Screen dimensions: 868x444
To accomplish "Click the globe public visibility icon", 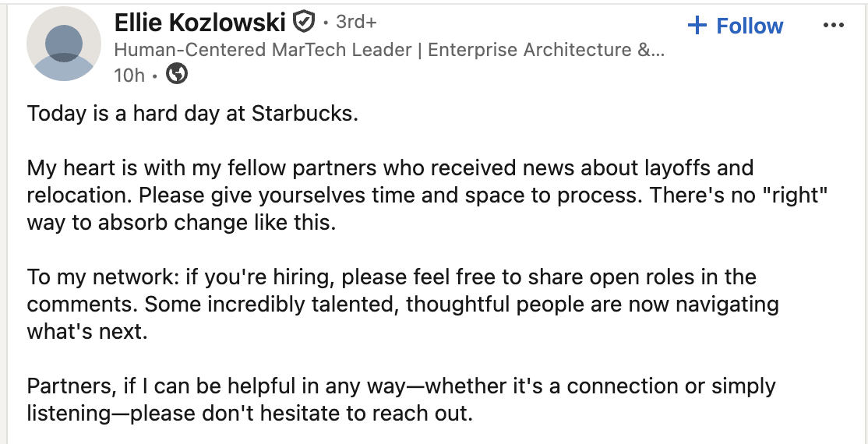I will 178,75.
